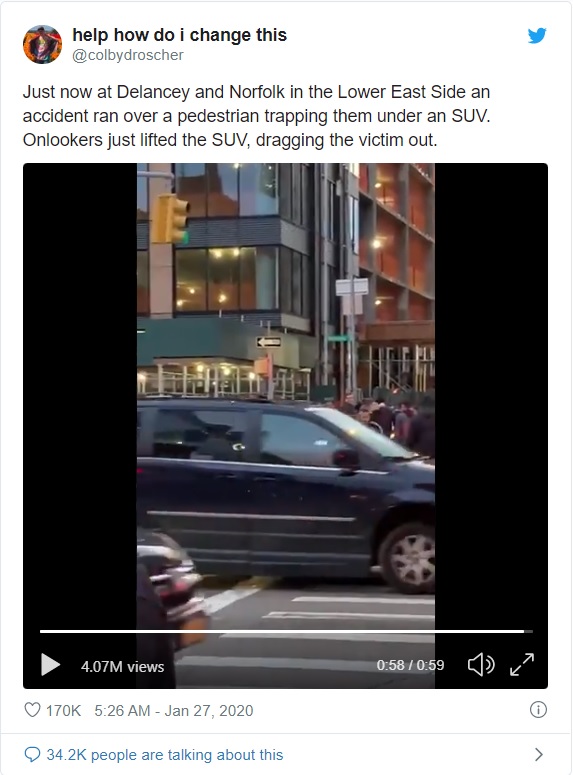Expand conversation with right chevron arrow

coord(539,755)
